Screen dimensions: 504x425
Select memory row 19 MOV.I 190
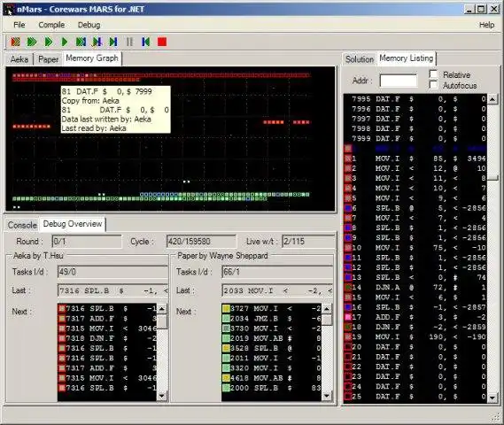[x=415, y=337]
